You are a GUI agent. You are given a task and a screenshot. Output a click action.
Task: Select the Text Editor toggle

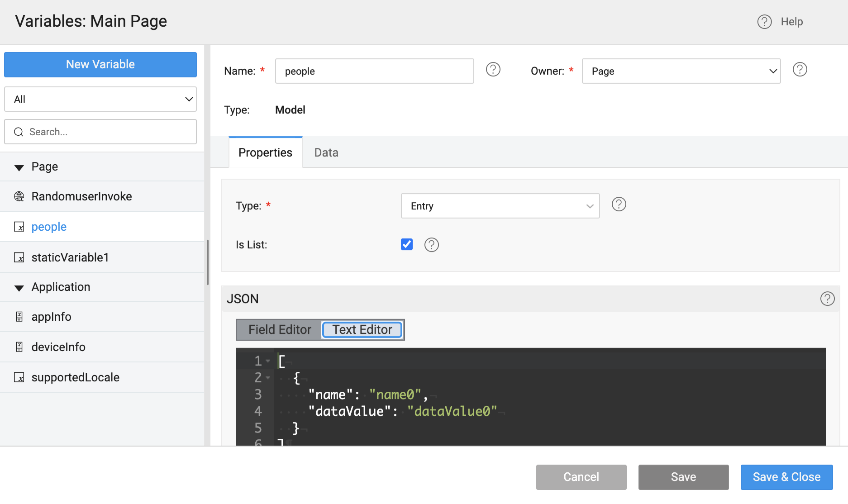pyautogui.click(x=362, y=330)
